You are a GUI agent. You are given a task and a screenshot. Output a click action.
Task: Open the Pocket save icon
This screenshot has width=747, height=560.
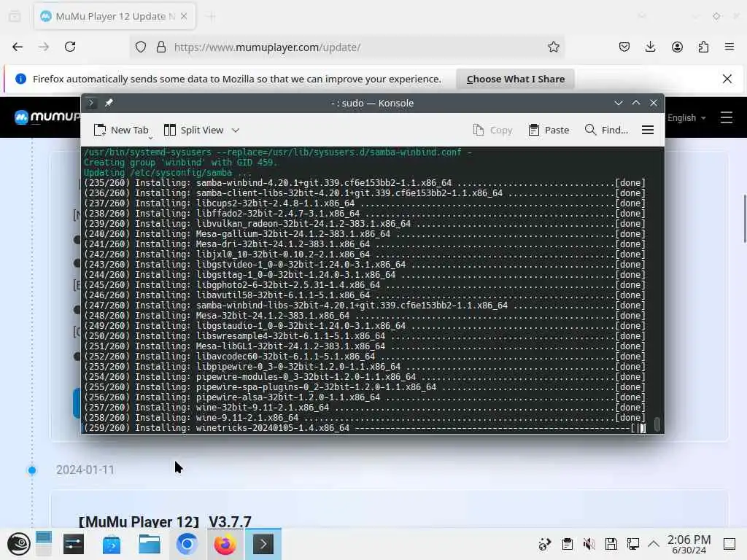(624, 47)
